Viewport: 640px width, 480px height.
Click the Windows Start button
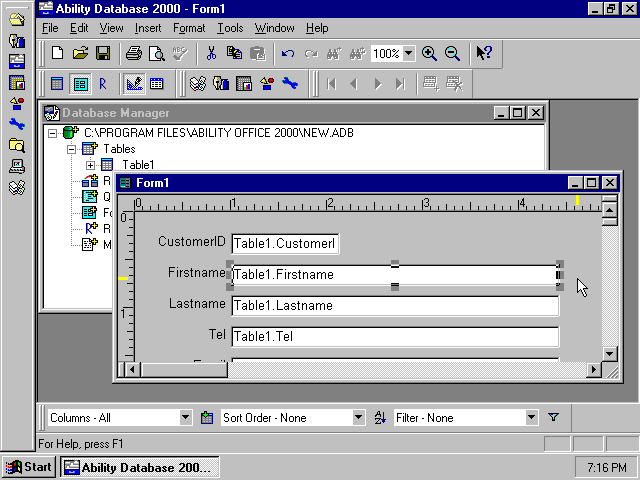pos(28,467)
